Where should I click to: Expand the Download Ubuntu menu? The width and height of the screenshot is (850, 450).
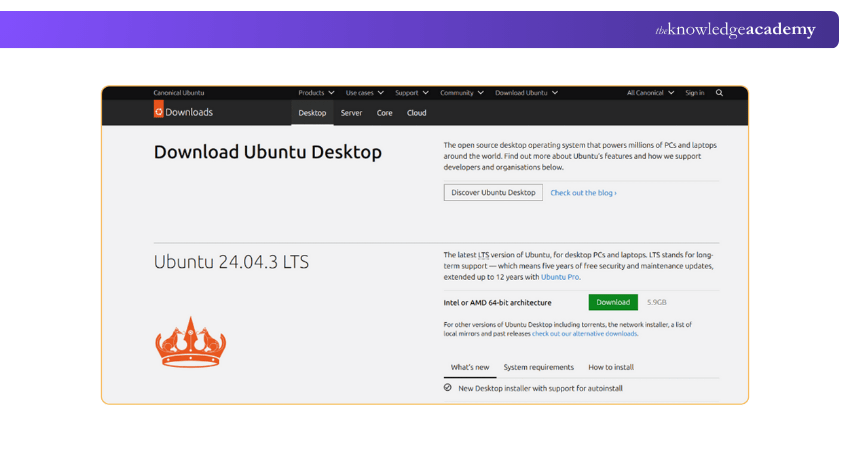(526, 93)
